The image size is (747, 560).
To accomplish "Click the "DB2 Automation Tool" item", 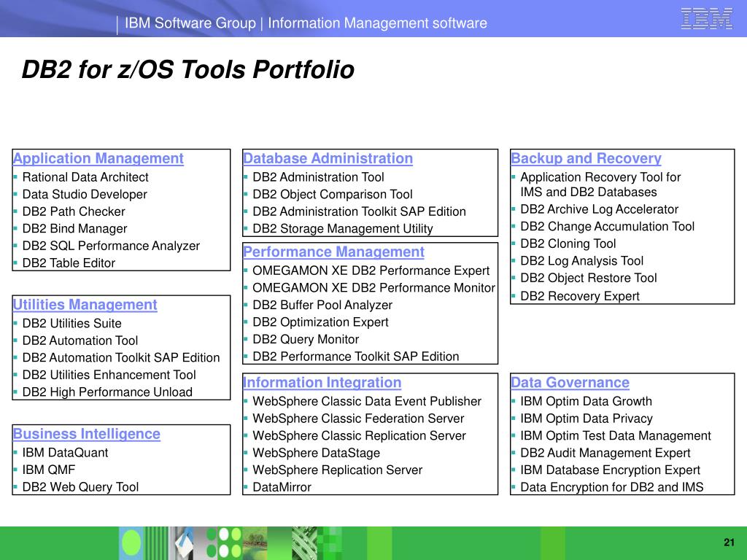I will click(80, 341).
